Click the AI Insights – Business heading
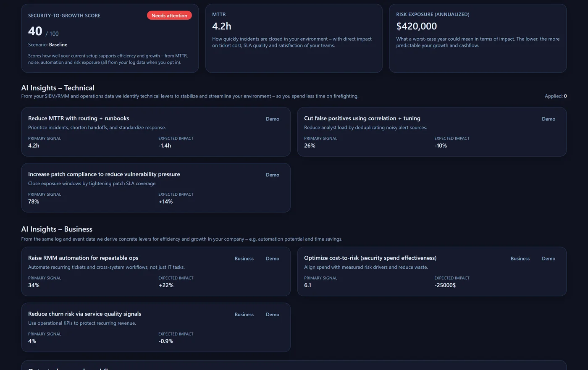This screenshot has width=588, height=370. (57, 229)
